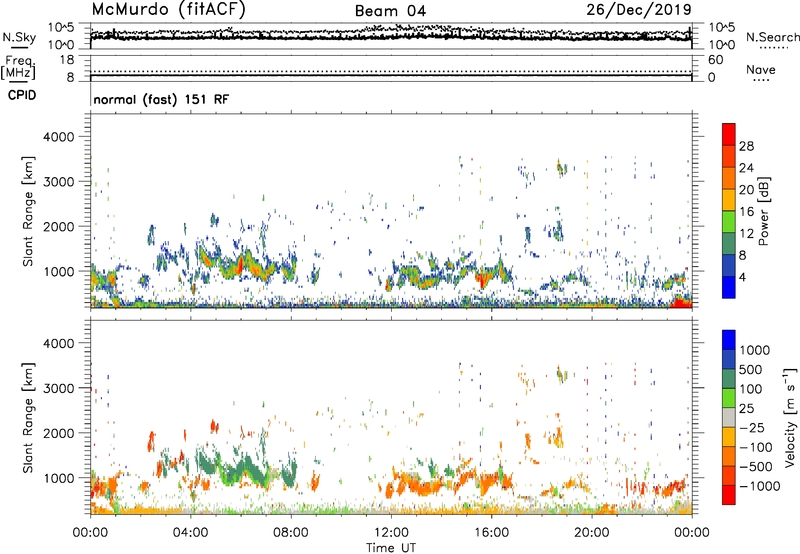This screenshot has width=800, height=554.
Task: Click the 'N.Search' legend label
Action: (772, 37)
